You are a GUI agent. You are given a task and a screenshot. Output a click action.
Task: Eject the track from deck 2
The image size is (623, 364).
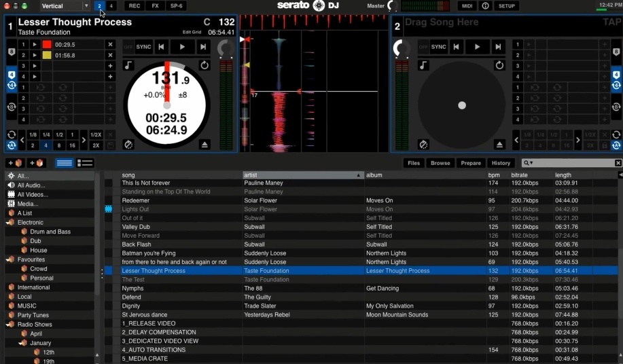coord(499,145)
